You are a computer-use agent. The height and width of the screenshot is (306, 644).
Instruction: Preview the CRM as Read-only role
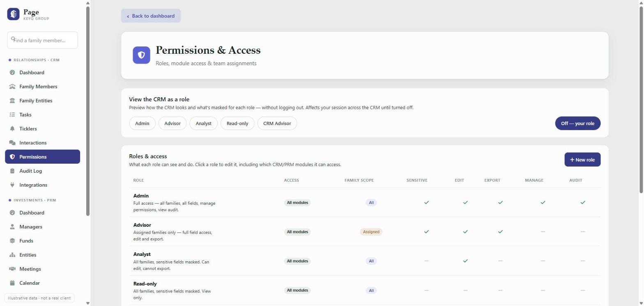pos(237,123)
